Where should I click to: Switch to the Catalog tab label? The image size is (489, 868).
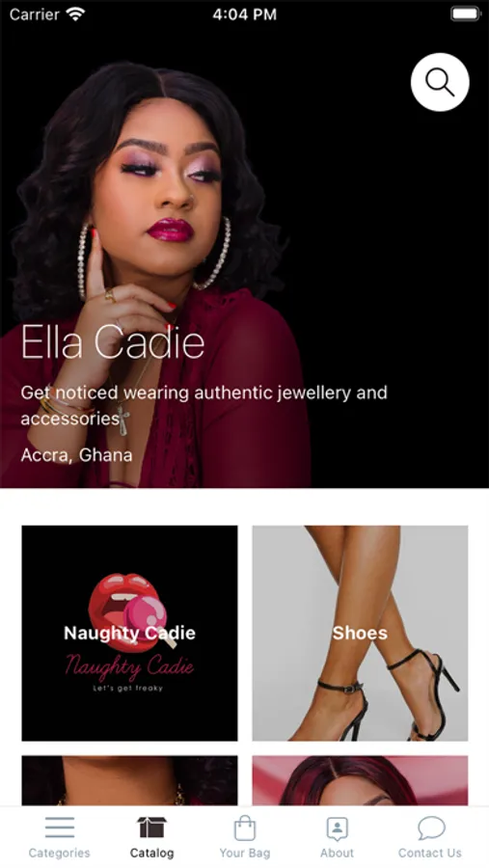151,854
